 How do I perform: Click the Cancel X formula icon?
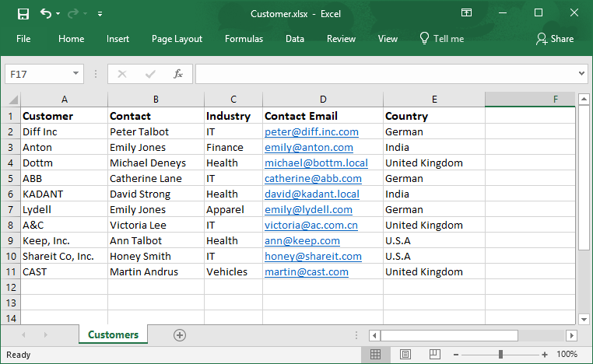tap(122, 74)
